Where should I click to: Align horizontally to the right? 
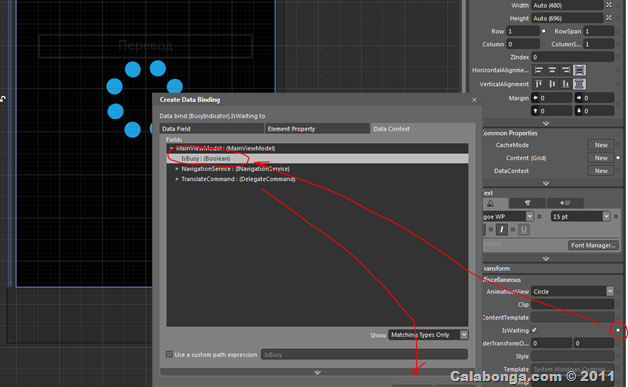(566, 71)
